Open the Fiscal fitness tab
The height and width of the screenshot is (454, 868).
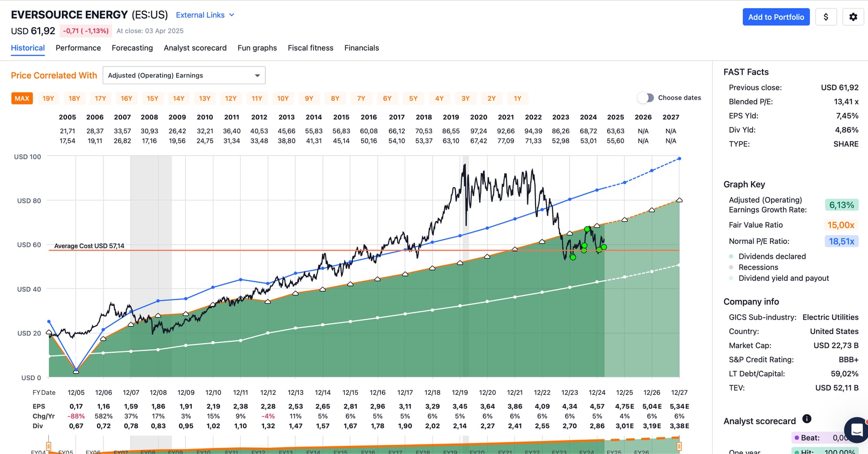coord(311,48)
